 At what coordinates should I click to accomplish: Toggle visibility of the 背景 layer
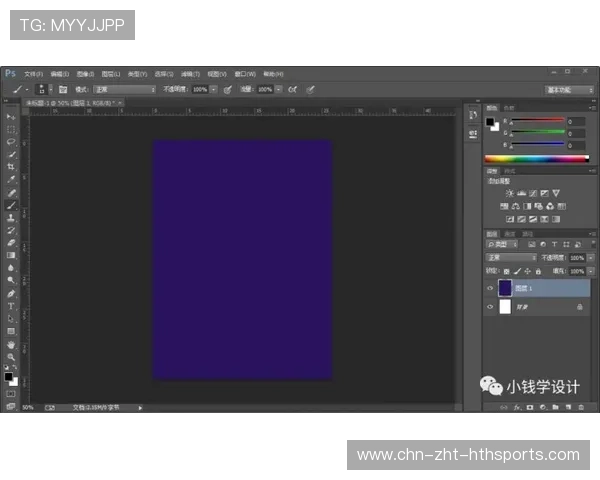490,308
